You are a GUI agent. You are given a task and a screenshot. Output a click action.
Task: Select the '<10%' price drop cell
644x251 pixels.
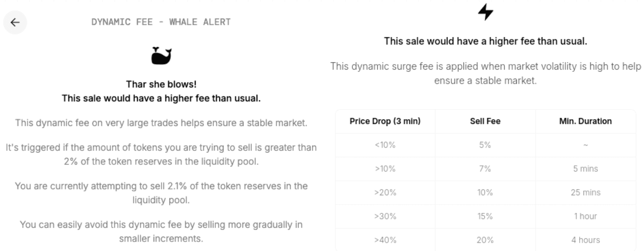[385, 145]
